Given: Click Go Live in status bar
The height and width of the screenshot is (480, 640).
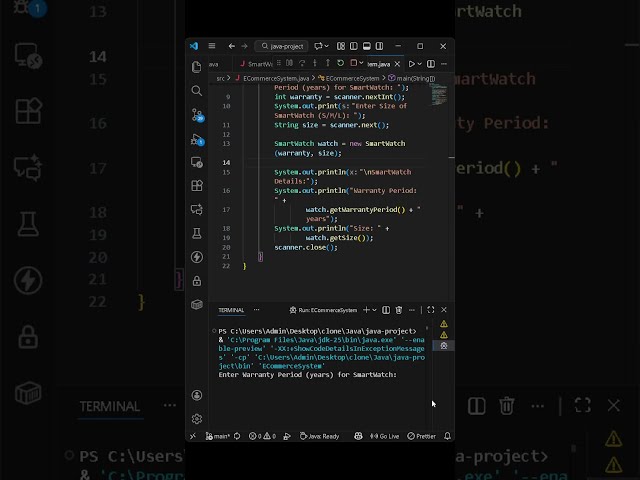Looking at the screenshot, I should pos(384,436).
